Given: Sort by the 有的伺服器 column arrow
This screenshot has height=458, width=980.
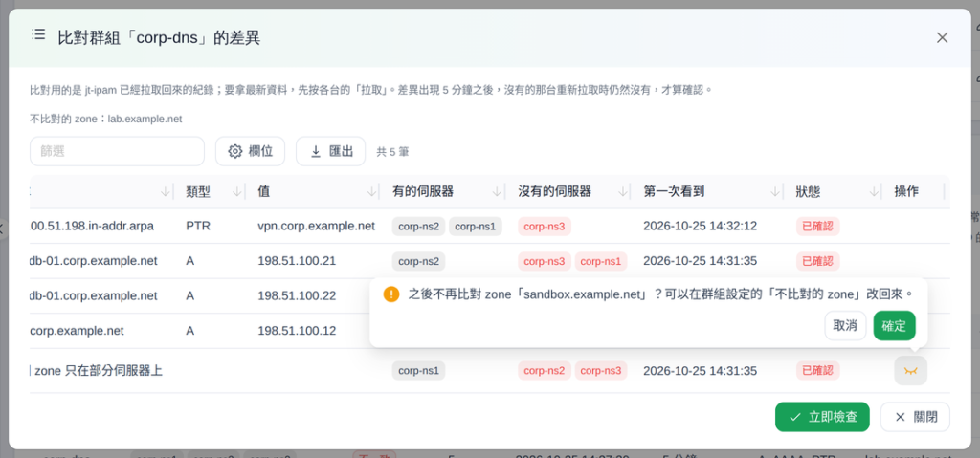Looking at the screenshot, I should click(498, 192).
